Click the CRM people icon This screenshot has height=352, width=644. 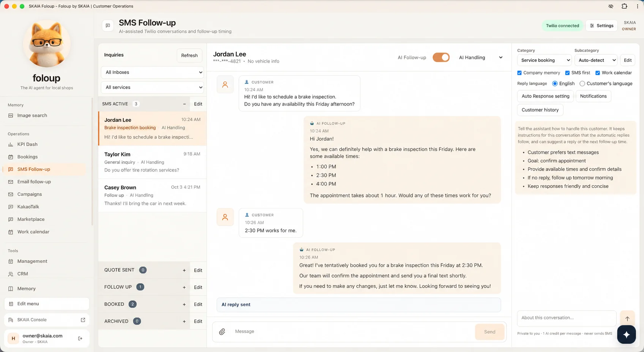tap(11, 274)
